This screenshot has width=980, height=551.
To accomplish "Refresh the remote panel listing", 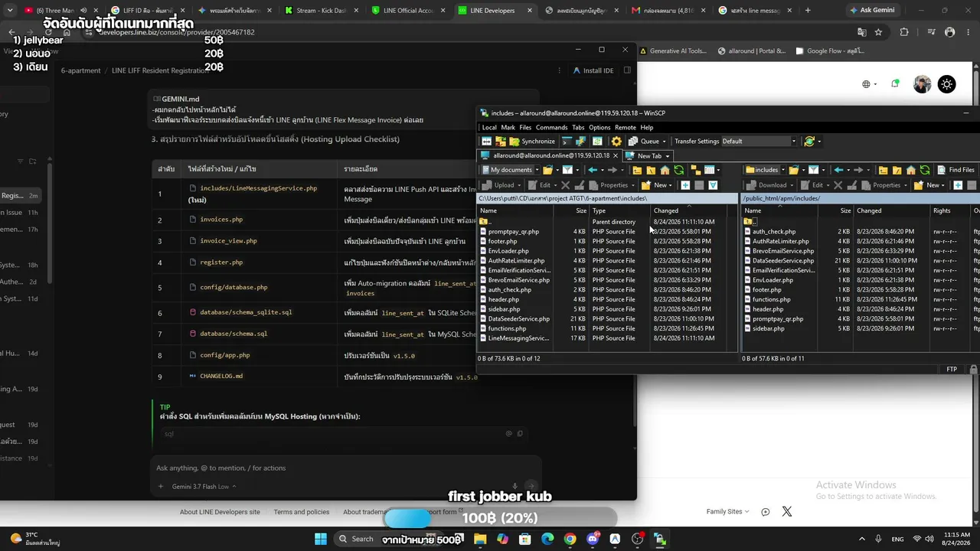I will click(925, 170).
